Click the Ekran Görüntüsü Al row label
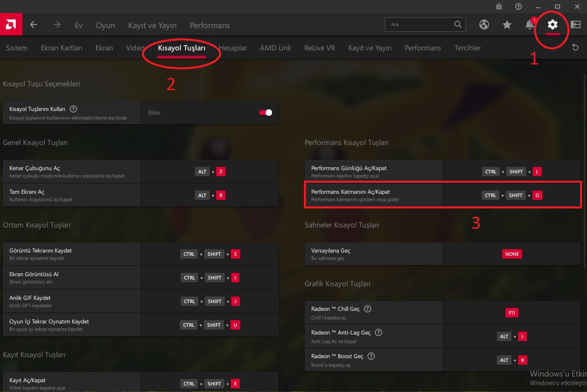 point(34,274)
